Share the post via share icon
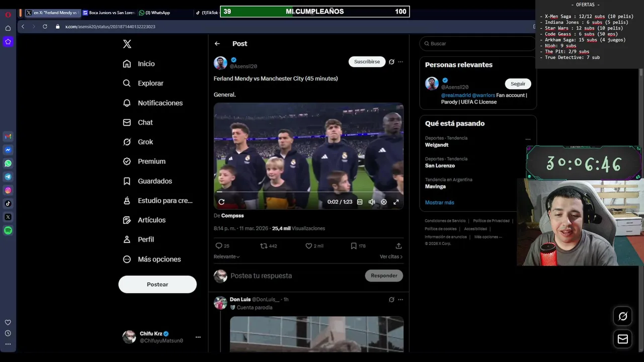 click(x=398, y=246)
